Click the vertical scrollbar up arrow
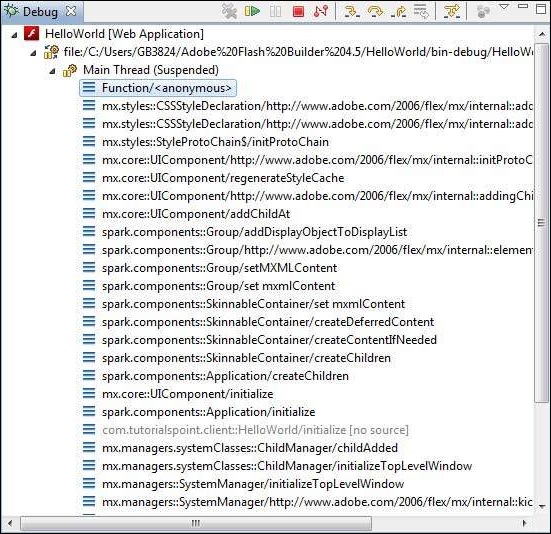This screenshot has height=534, width=551. point(542,34)
